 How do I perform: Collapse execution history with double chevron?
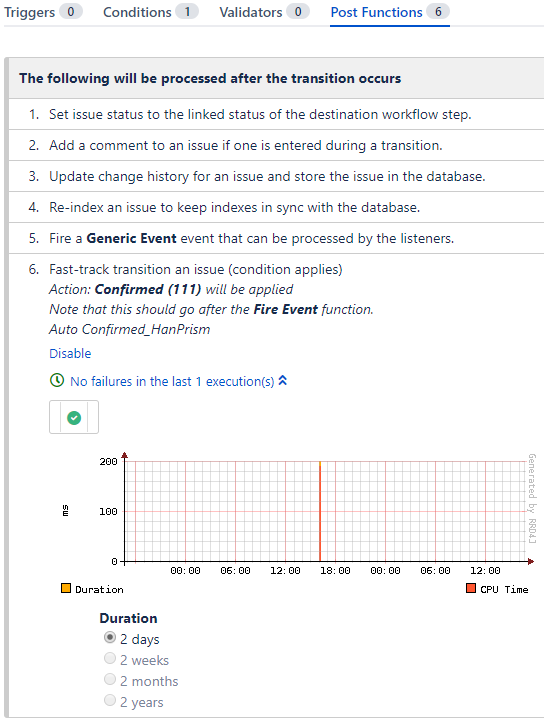click(283, 381)
